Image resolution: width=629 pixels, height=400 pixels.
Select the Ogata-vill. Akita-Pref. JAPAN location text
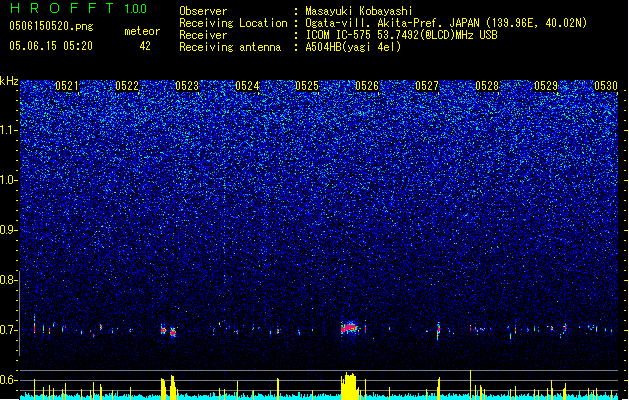[x=446, y=23]
